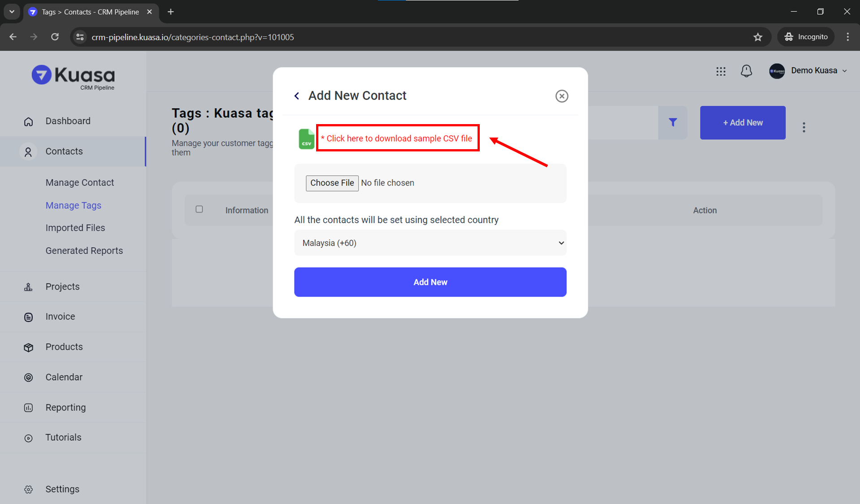860x504 pixels.
Task: Open the apps grid menu
Action: tap(721, 71)
